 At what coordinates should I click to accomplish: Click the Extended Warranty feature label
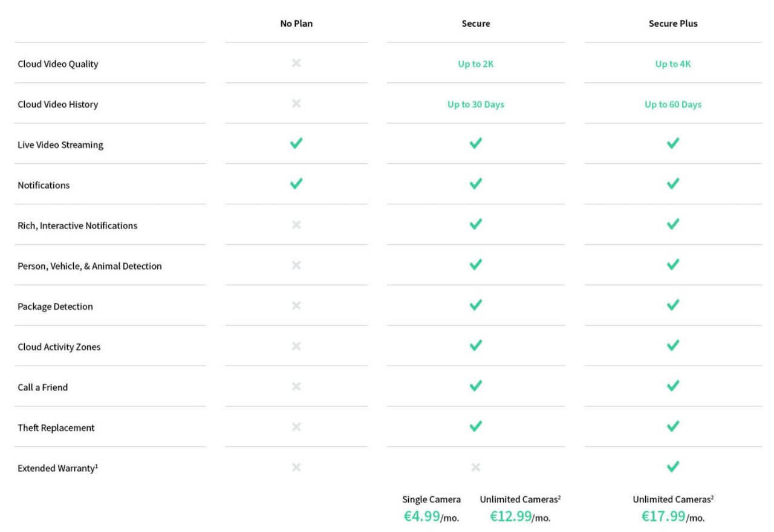pyautogui.click(x=57, y=468)
